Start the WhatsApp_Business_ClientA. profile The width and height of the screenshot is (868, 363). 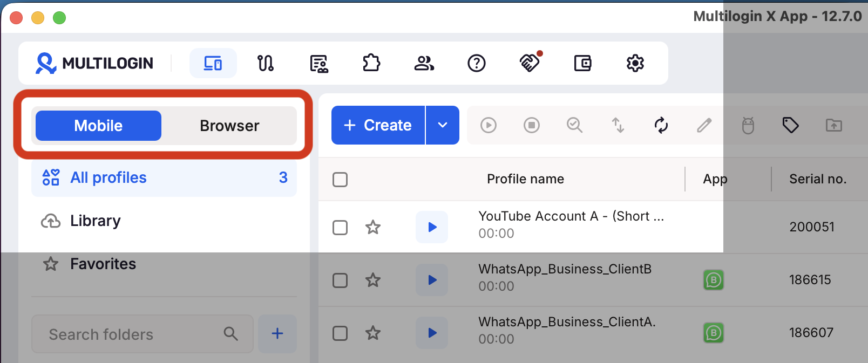pyautogui.click(x=432, y=333)
